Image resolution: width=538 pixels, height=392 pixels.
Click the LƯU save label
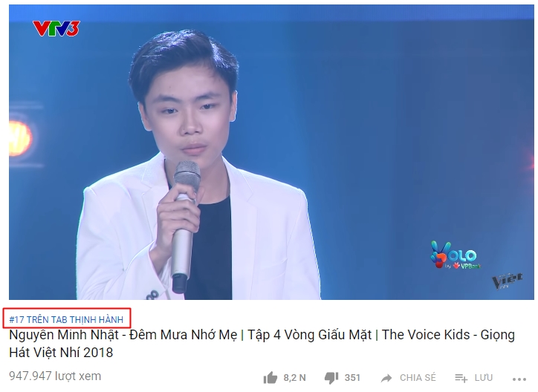click(x=484, y=378)
